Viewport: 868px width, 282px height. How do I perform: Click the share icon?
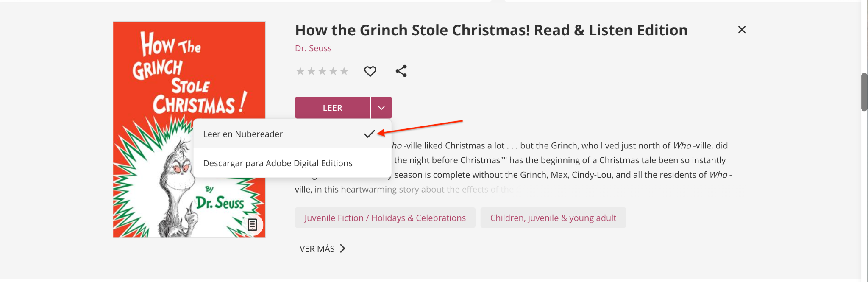point(401,71)
